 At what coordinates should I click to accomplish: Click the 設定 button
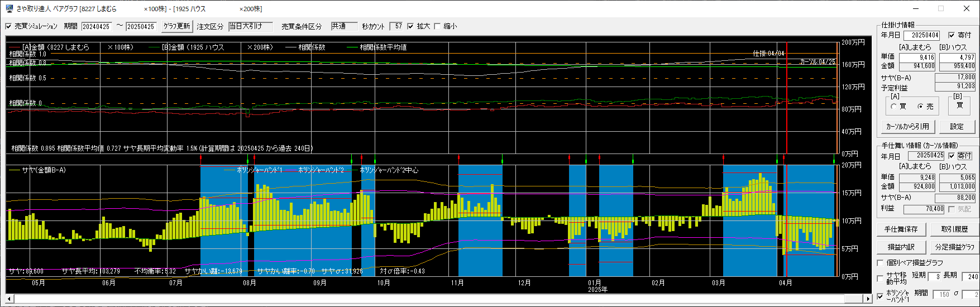tap(957, 126)
